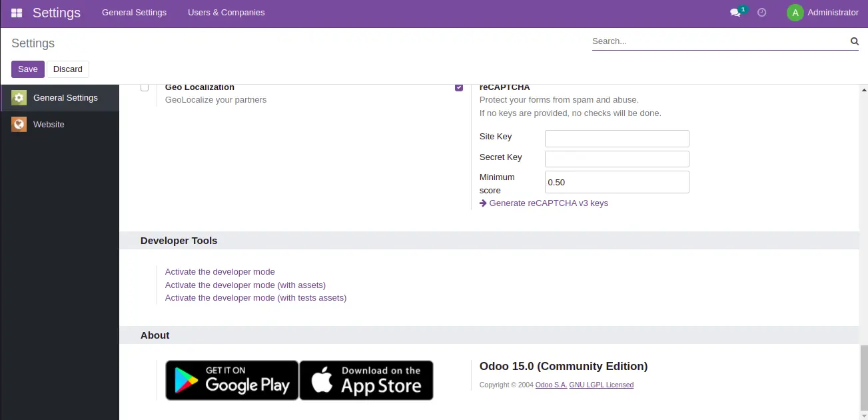Activate the developer mode (with assets)
Viewport: 868px width, 420px height.
click(245, 285)
